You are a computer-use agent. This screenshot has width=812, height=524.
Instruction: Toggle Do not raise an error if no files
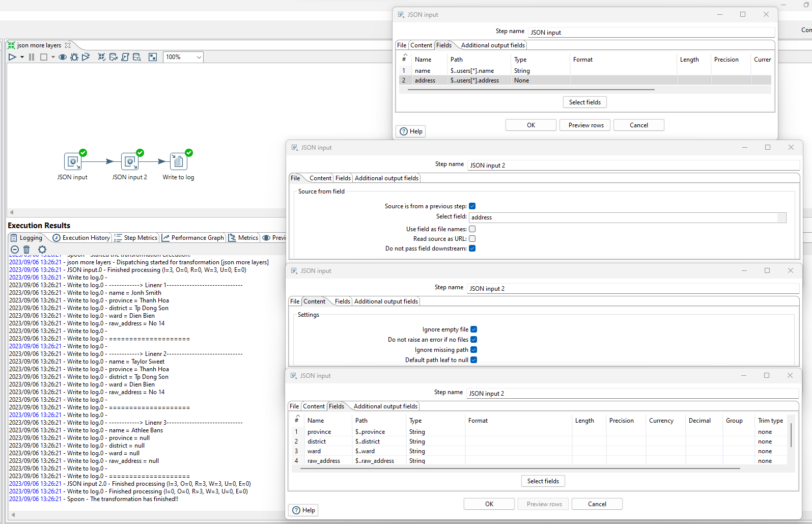474,340
